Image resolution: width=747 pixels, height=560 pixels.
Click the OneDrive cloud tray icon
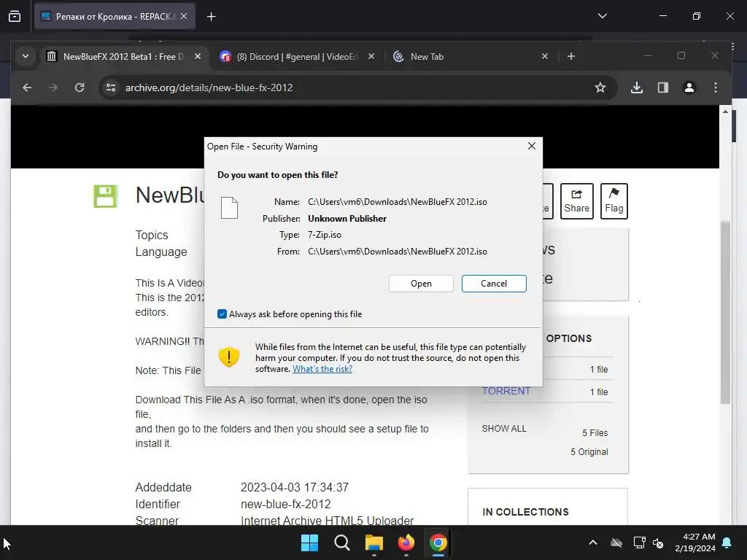click(x=616, y=542)
